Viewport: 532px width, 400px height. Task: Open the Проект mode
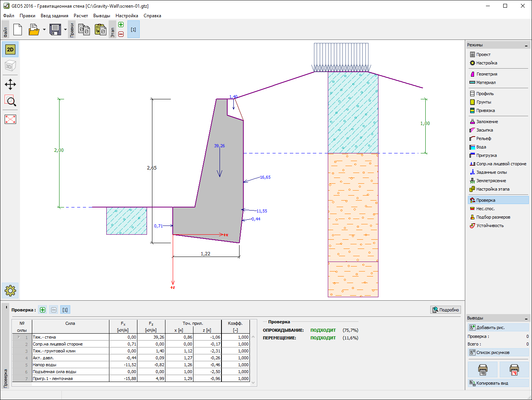pyautogui.click(x=498, y=54)
